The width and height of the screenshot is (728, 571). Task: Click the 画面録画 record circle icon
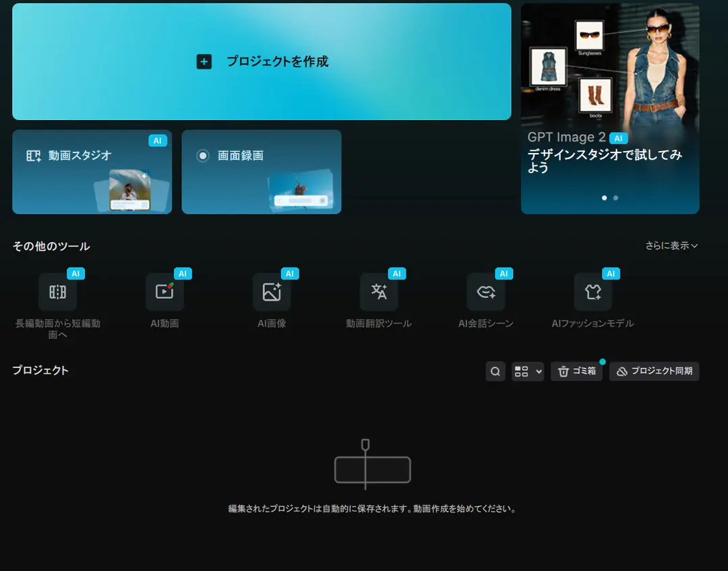click(x=203, y=156)
